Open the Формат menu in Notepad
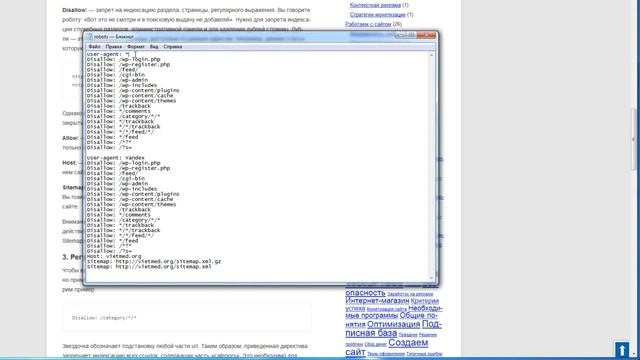This screenshot has height=360, width=640. (x=136, y=47)
